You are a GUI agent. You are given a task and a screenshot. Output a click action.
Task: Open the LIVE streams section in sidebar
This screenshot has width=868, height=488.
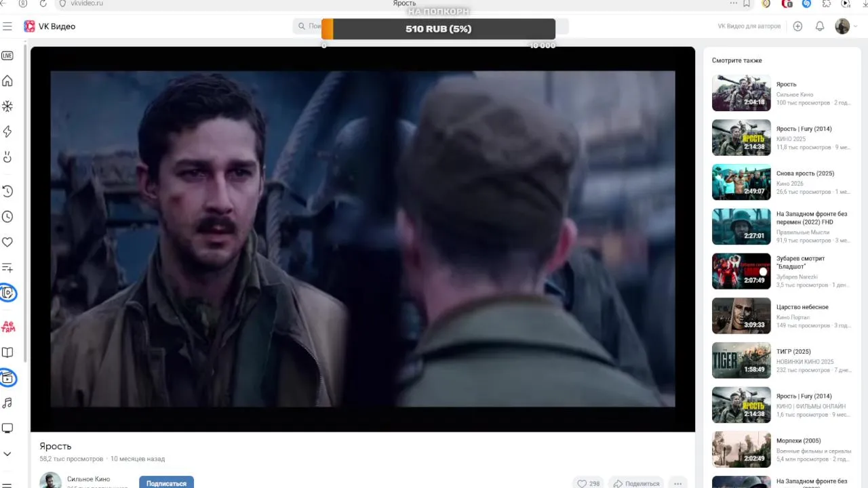7,56
